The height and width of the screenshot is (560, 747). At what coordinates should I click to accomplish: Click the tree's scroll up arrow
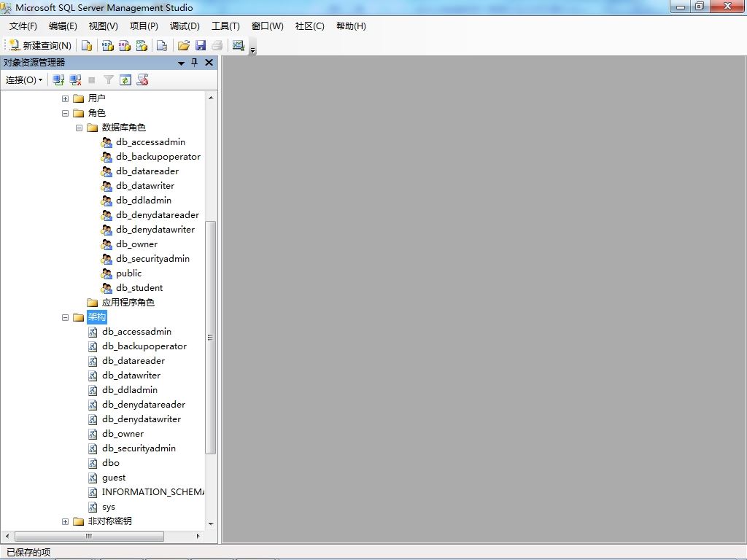click(211, 98)
